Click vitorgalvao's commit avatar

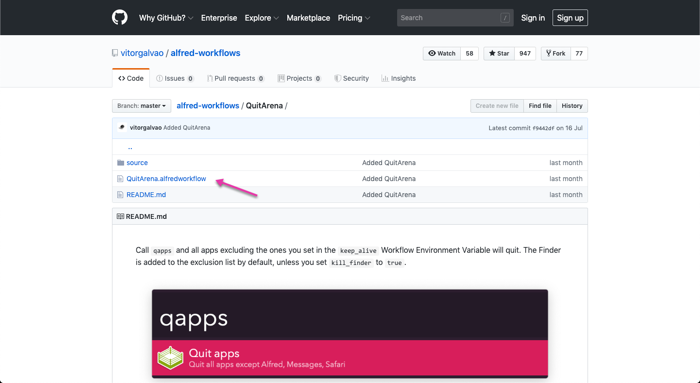(x=122, y=128)
